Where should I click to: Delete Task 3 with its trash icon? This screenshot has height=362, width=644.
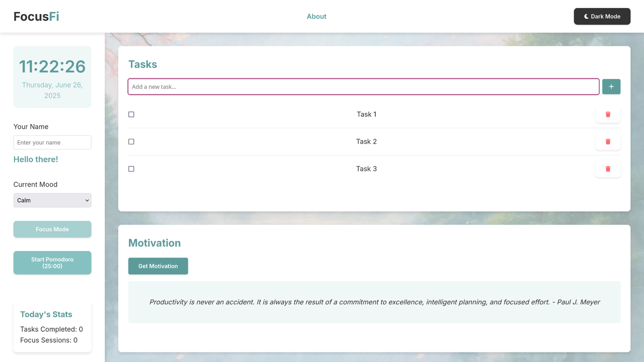tap(608, 169)
